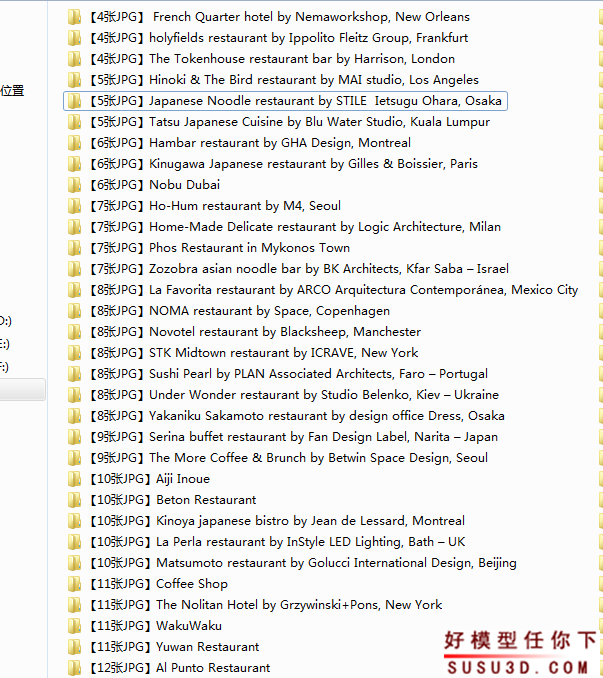
Task: Select 'Aiji Inoue' folder name
Action: tap(183, 479)
